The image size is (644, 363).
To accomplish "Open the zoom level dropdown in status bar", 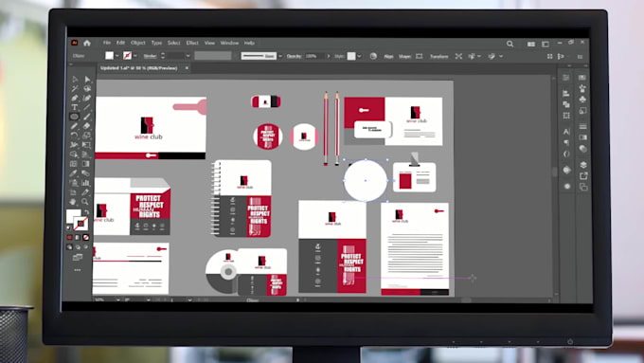I will pyautogui.click(x=117, y=300).
